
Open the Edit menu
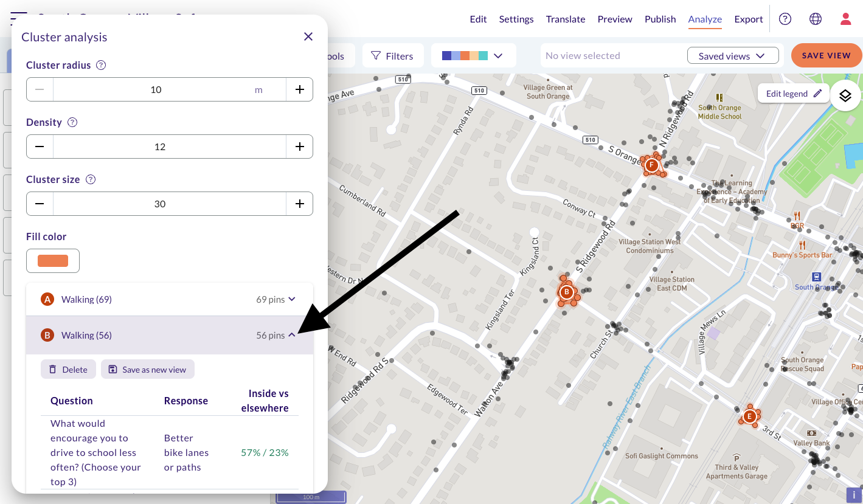(x=479, y=19)
